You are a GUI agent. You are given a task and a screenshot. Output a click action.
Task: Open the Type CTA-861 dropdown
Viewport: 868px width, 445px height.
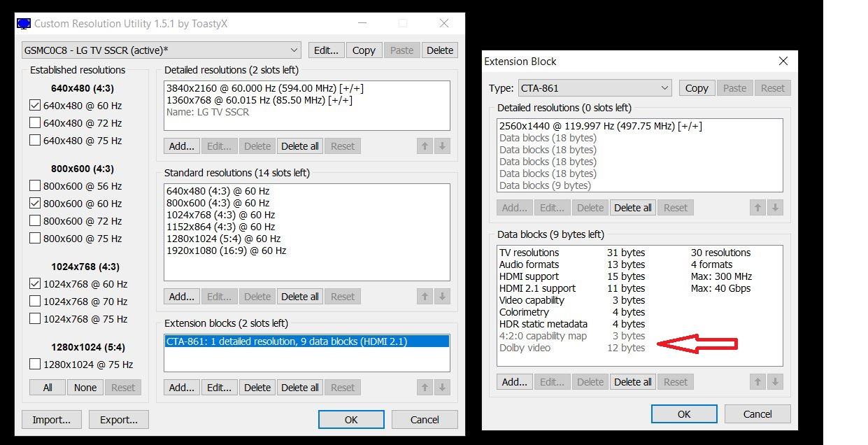[595, 88]
